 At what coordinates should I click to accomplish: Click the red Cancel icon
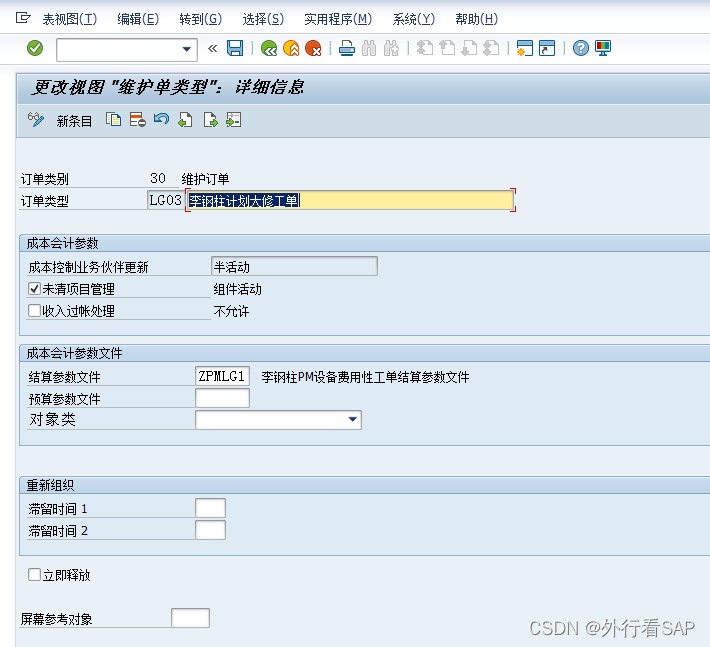[313, 48]
